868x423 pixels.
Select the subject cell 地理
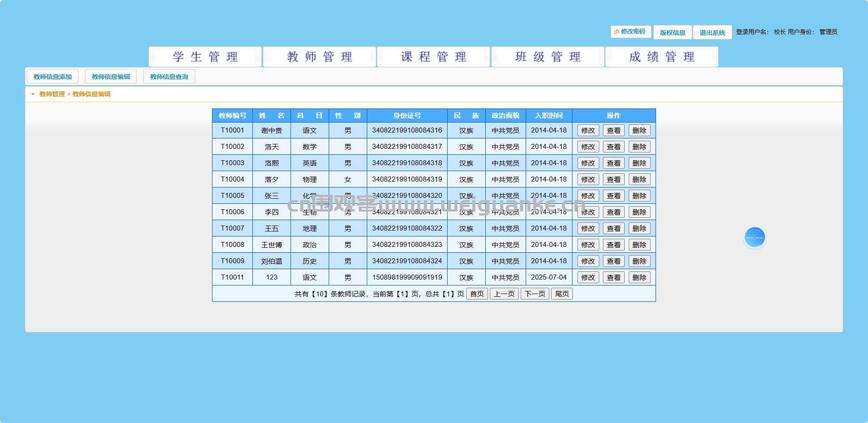tap(310, 228)
